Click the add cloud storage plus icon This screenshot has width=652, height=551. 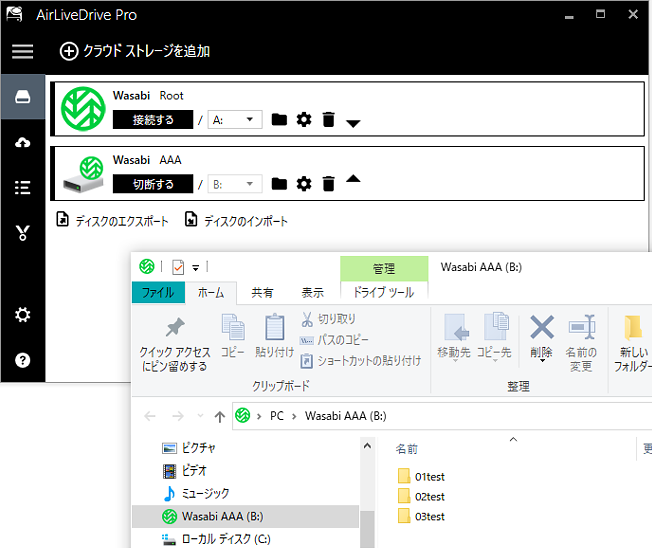click(69, 52)
